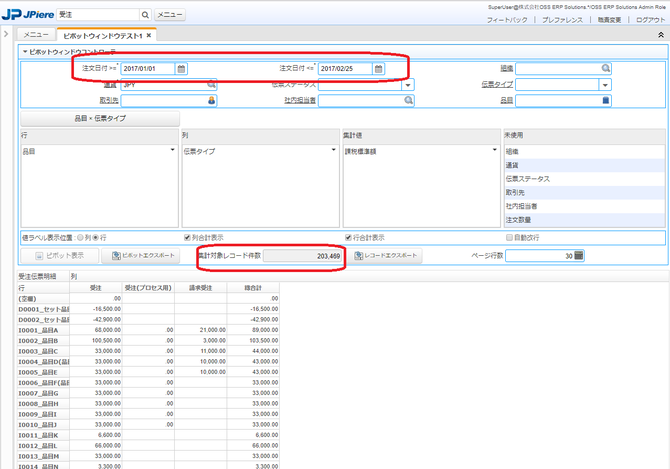This screenshot has width=670, height=469.
Task: Open the 伝票タイプ filter dropdown arrow
Action: [x=605, y=85]
